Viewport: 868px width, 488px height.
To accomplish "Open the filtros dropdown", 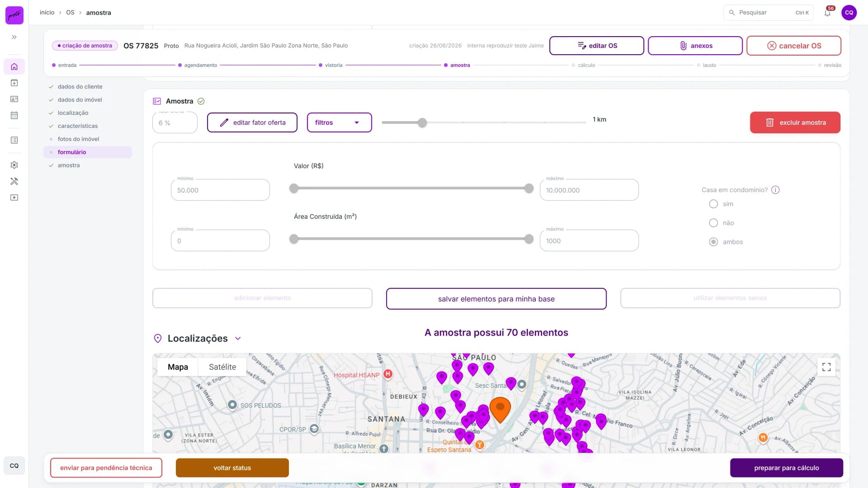I will tap(339, 122).
